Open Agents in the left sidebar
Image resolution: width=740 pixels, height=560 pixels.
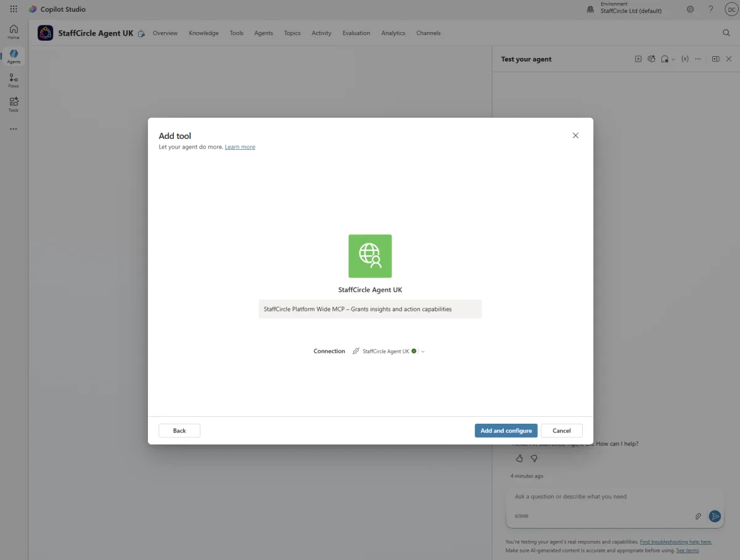point(14,56)
